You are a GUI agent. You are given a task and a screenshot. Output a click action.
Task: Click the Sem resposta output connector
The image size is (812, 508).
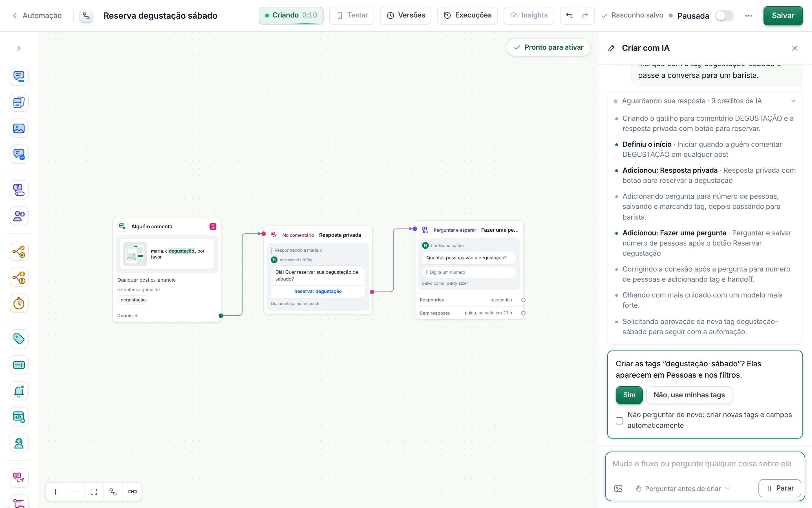(x=523, y=313)
